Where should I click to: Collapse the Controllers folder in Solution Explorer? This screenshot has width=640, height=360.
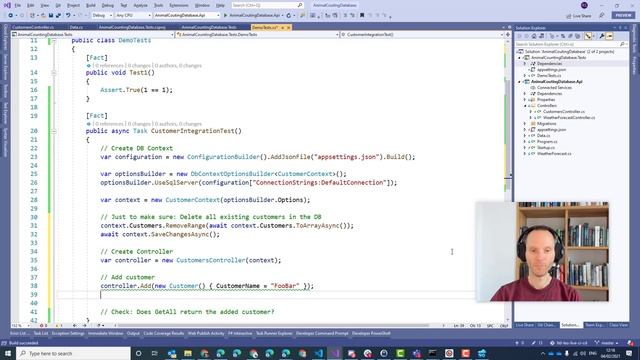tap(525, 105)
